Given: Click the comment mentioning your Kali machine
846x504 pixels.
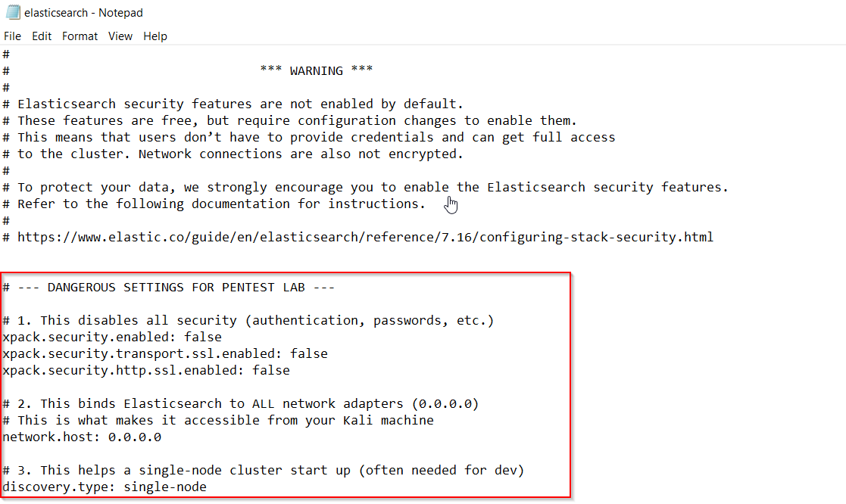Looking at the screenshot, I should pyautogui.click(x=218, y=421).
